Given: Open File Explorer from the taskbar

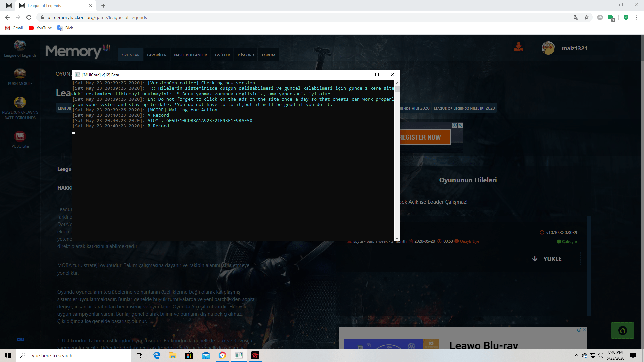Looking at the screenshot, I should 173,355.
